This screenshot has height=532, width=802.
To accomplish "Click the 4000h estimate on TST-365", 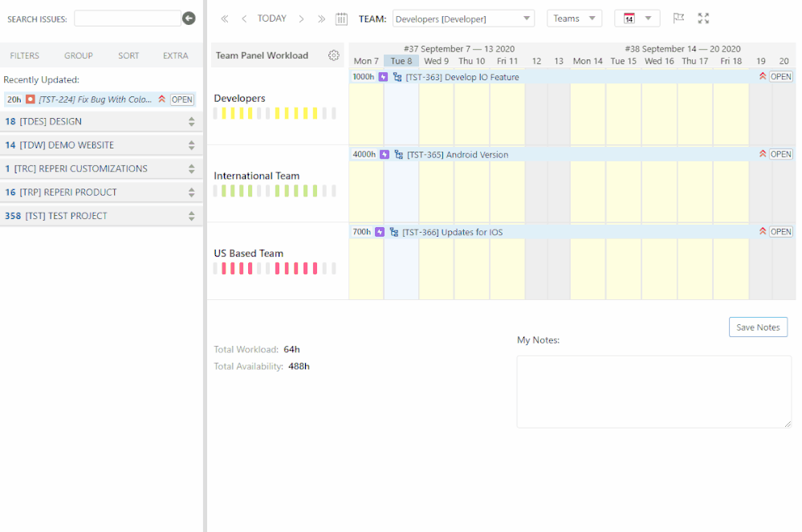I will click(x=364, y=154).
